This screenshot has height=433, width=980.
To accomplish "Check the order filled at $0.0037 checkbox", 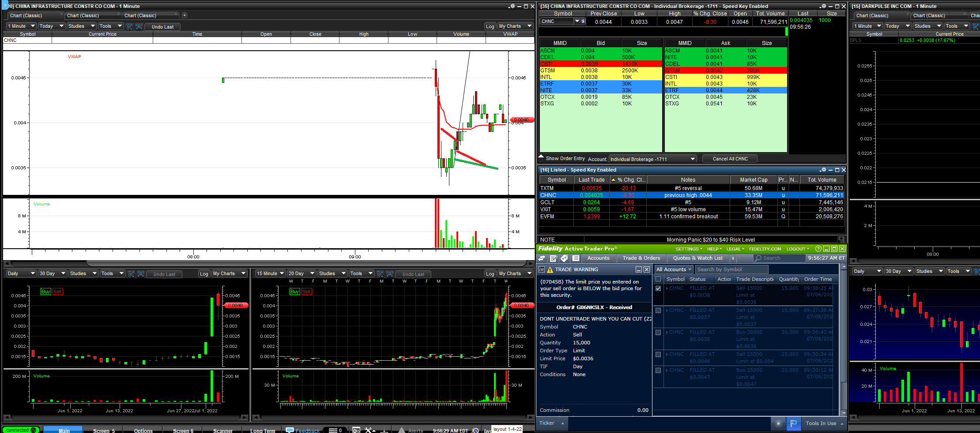I will click(658, 310).
